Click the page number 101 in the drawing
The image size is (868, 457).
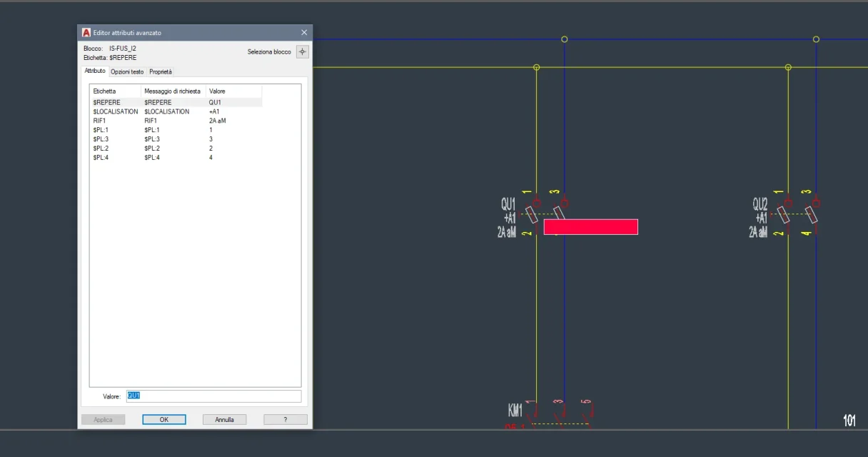tap(849, 421)
